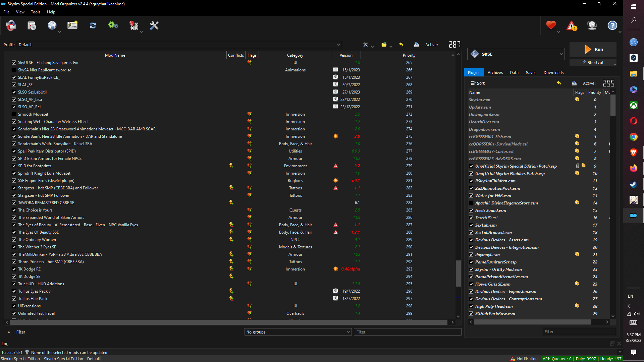Viewport: 644px width, 362px height.
Task: Click conflict lightning icon on TAWOBA REMASTERED row
Action: tap(231, 202)
